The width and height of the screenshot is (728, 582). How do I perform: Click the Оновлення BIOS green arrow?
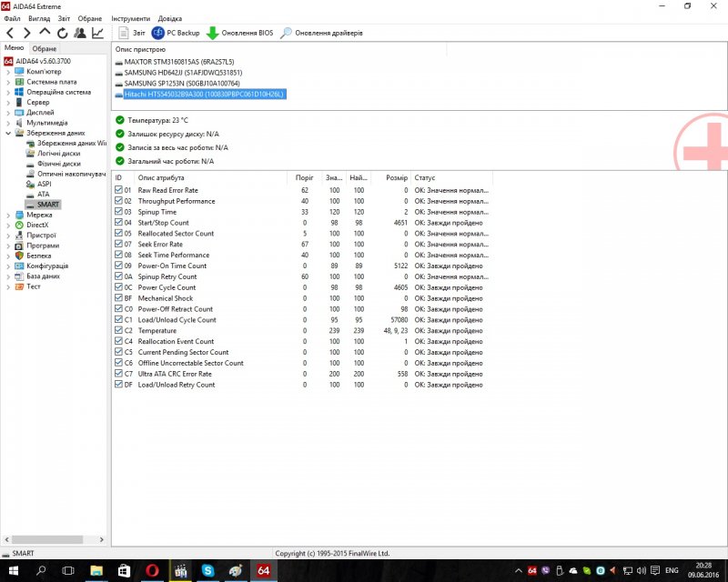(212, 33)
